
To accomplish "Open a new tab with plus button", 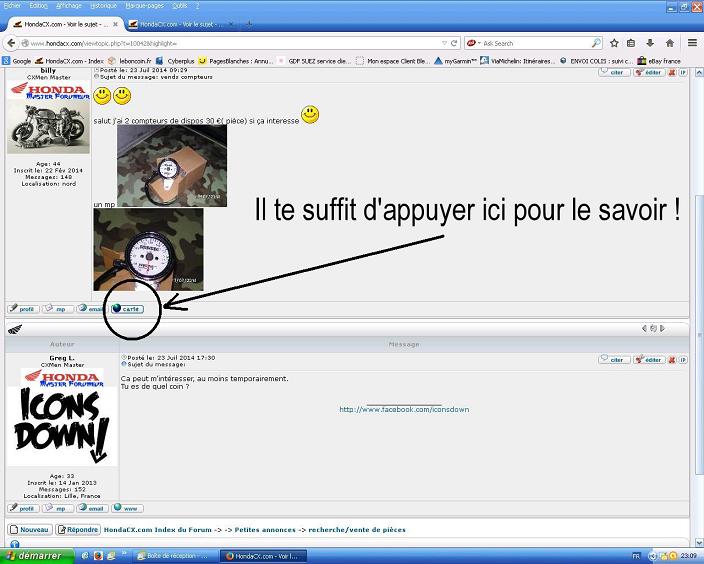I will pos(249,24).
